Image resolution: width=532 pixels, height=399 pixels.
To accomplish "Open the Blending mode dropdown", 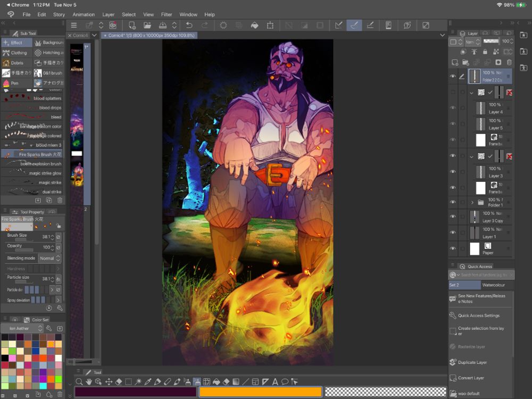I will (50, 258).
